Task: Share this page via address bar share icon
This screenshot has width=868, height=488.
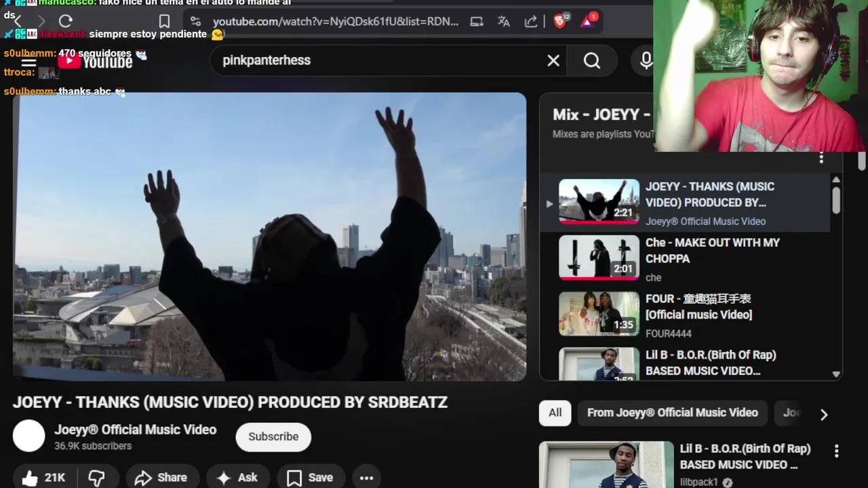Action: tap(531, 21)
